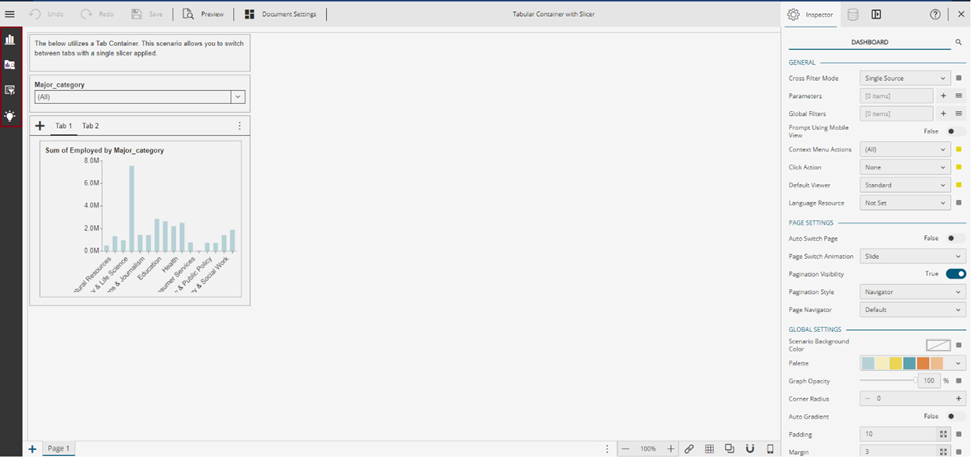Viewport: 973px width, 458px height.
Task: Open the data panel cylinder icon
Action: click(x=852, y=14)
